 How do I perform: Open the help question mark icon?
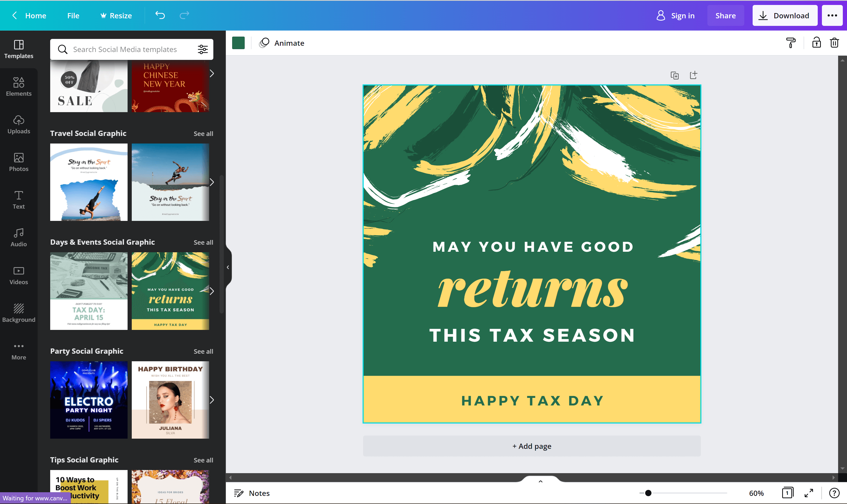click(x=834, y=493)
